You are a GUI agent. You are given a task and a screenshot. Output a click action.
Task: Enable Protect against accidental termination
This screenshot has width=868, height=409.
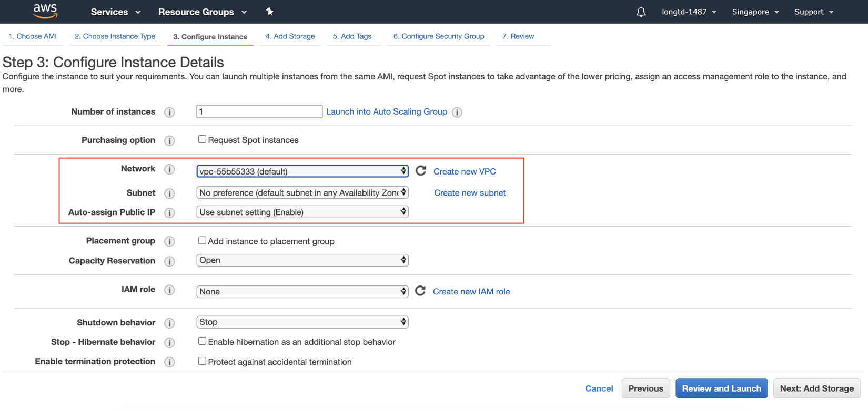pos(202,361)
